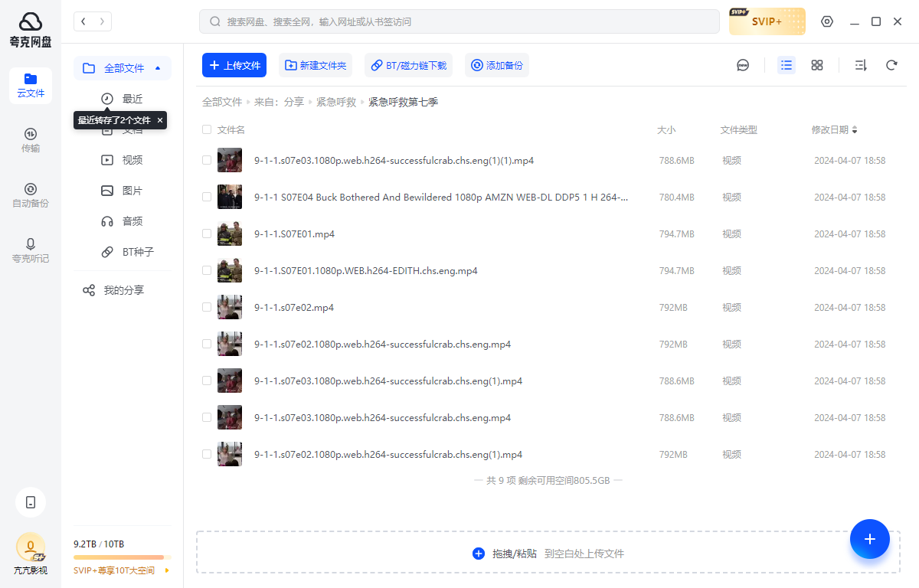This screenshot has width=919, height=588.
Task: Open account menu via 亢亢影视 avatar
Action: pos(31,546)
